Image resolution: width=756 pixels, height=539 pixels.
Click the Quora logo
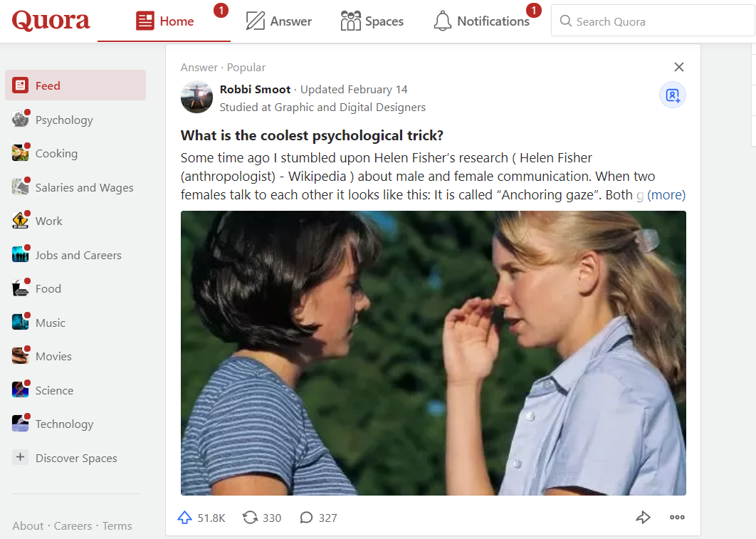click(51, 21)
